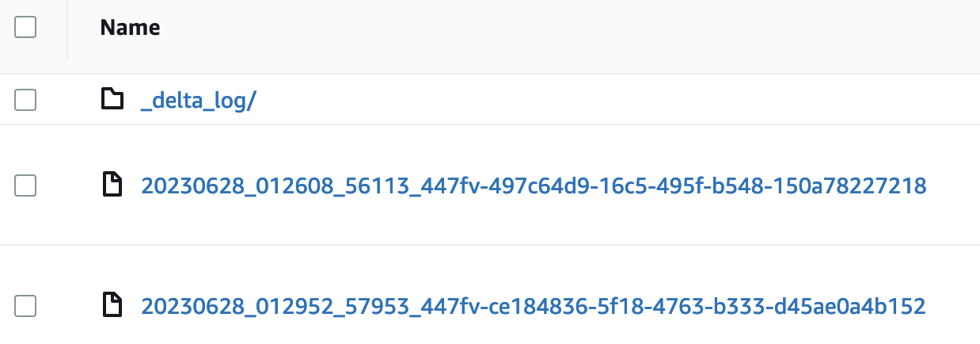
Task: Click empty header area right of Name
Action: [x=570, y=29]
